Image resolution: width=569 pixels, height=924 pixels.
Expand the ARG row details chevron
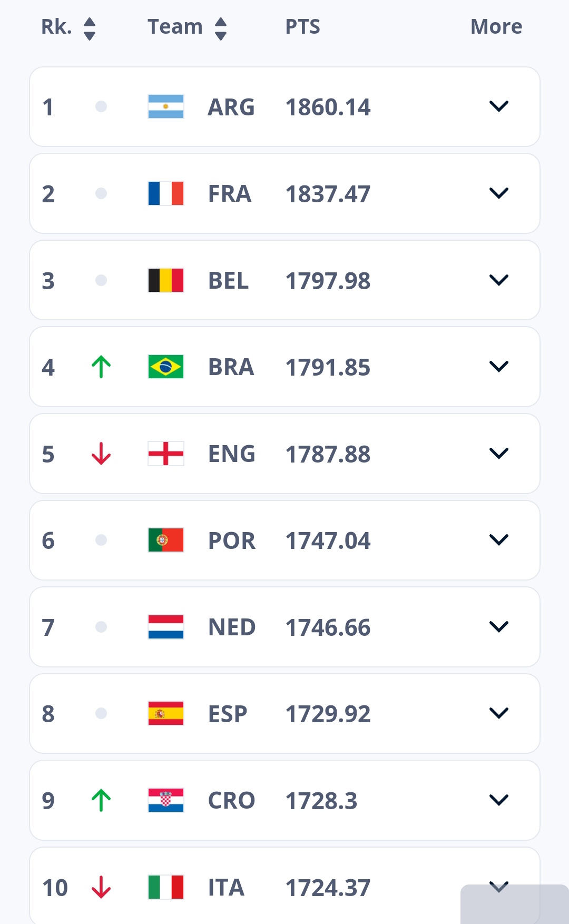click(x=498, y=106)
